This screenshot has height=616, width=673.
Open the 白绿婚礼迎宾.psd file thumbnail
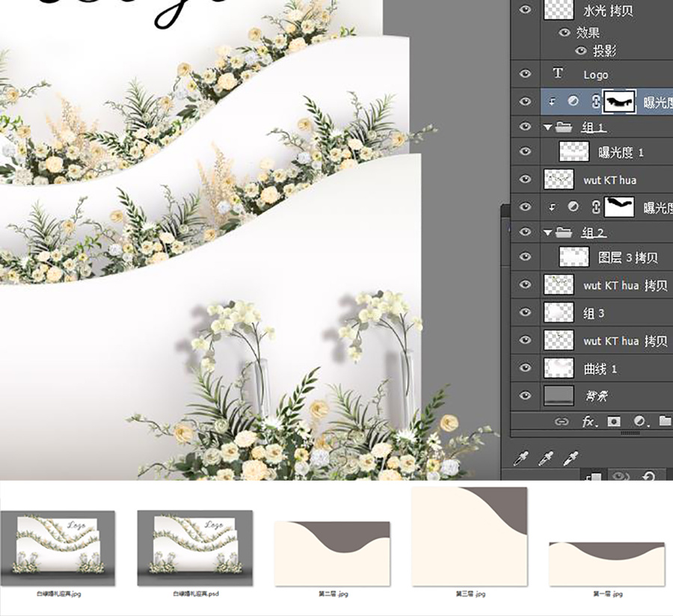coord(195,548)
